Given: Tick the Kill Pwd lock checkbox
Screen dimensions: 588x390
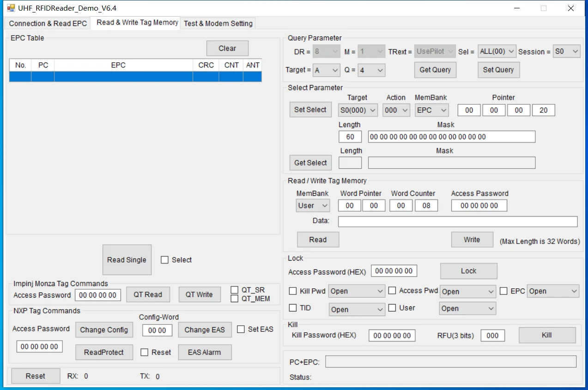Looking at the screenshot, I should (x=293, y=291).
